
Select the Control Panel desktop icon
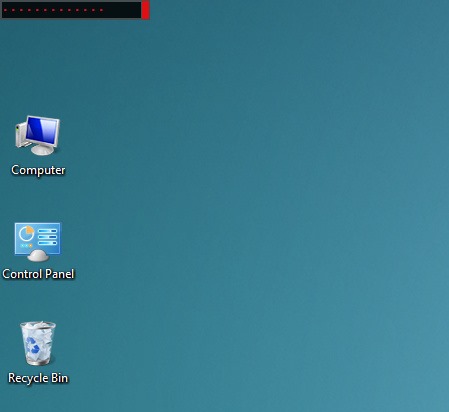click(x=38, y=251)
